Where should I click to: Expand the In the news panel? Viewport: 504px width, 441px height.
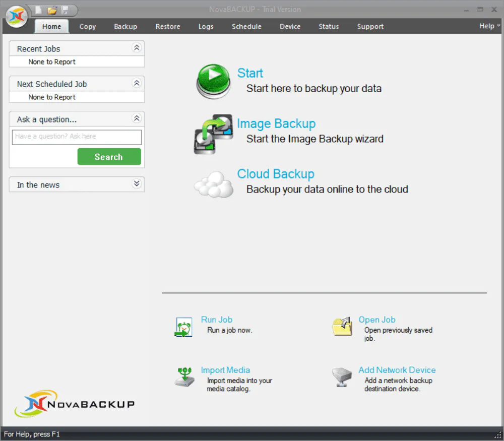point(137,183)
